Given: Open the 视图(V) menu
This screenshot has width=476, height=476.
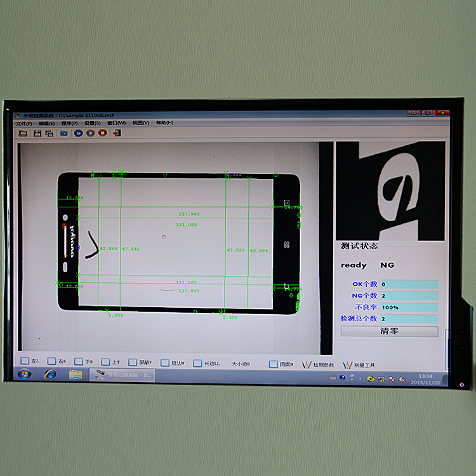Looking at the screenshot, I should [x=140, y=123].
